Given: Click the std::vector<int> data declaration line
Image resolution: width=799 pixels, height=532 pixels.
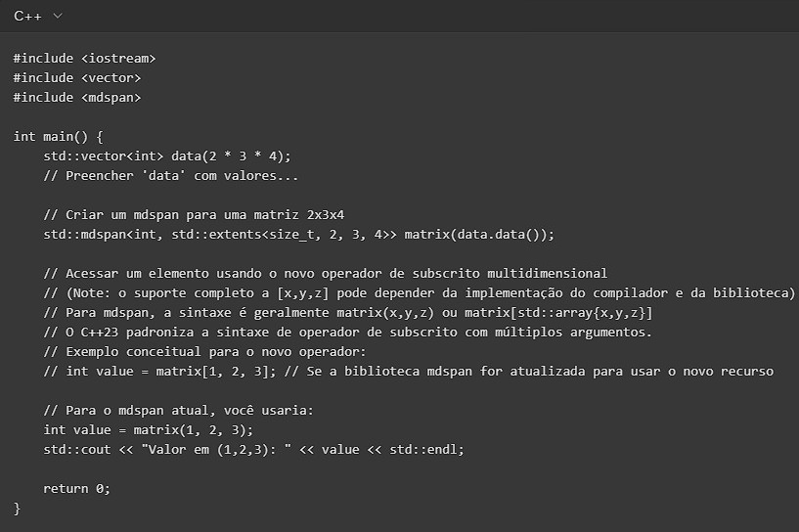Looking at the screenshot, I should click(x=167, y=155).
